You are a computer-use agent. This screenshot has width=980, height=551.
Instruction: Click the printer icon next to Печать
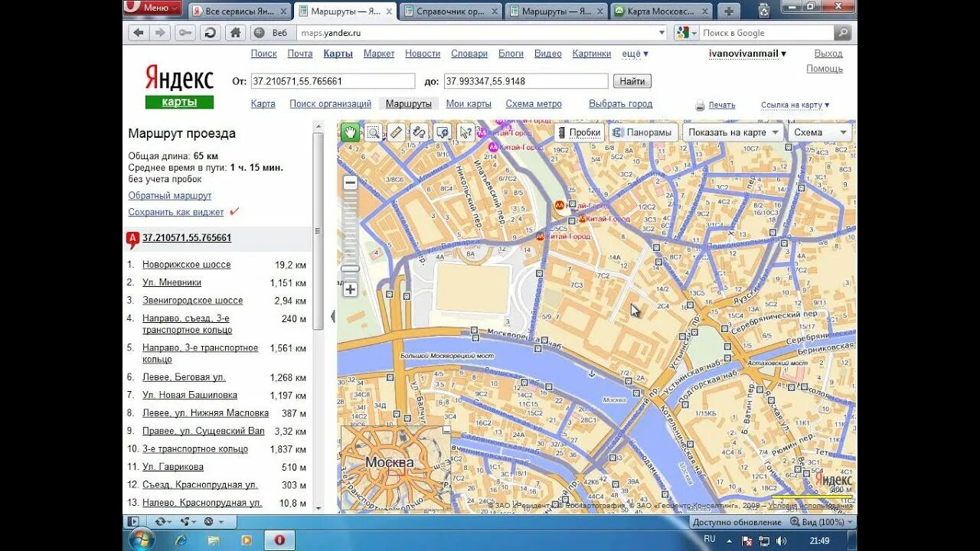tap(700, 106)
